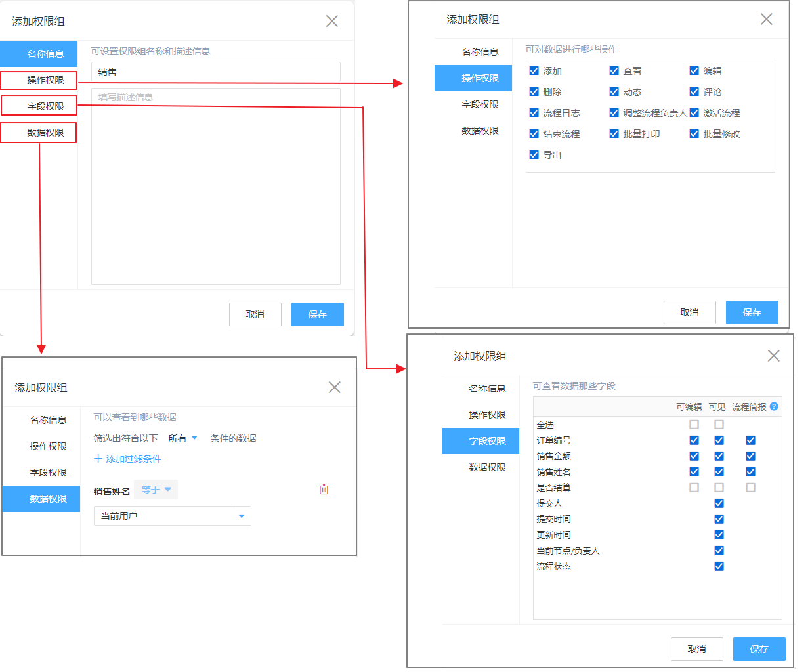Focus the name field containing 销售
This screenshot has width=810, height=672.
[x=215, y=72]
